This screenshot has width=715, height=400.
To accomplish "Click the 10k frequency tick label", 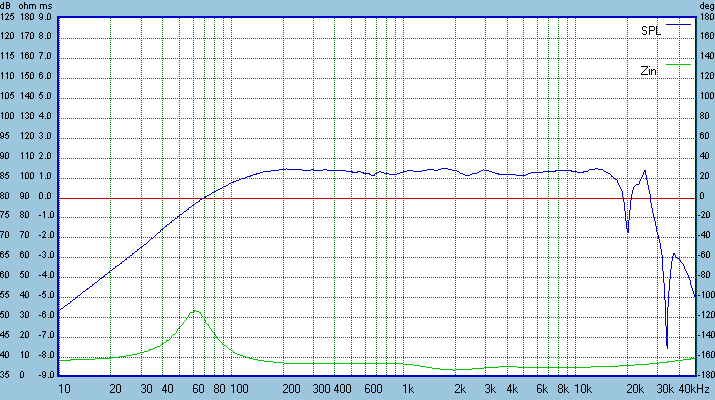I will [582, 388].
